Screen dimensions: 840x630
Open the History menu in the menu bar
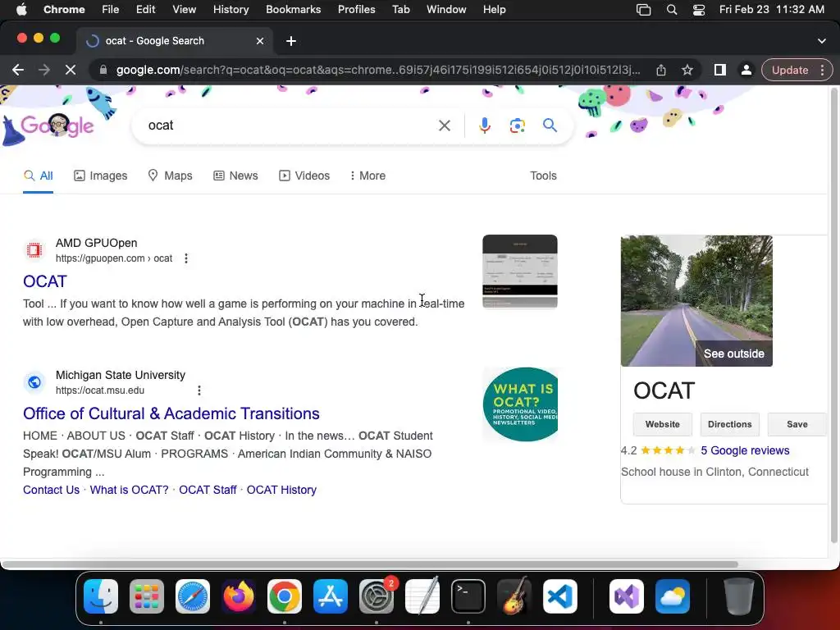coord(231,10)
